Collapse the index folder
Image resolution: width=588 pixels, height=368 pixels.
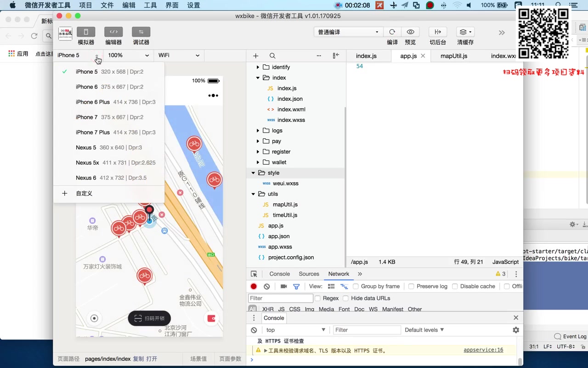[x=258, y=78]
